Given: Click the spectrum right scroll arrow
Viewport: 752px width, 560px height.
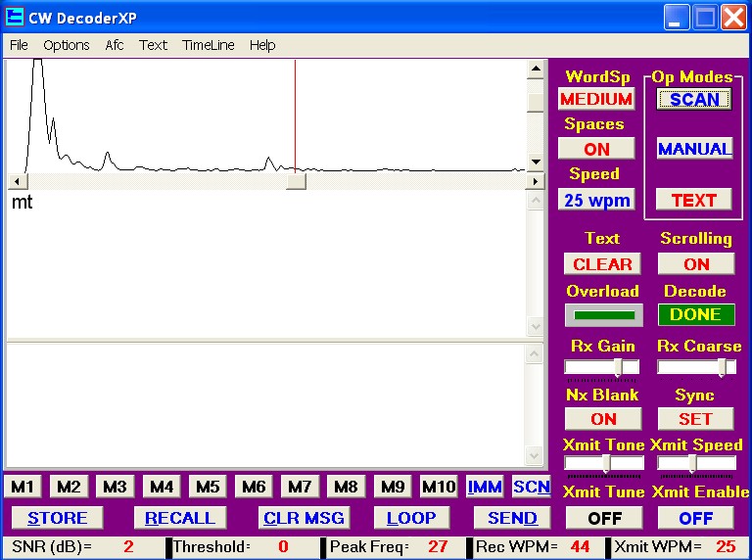Looking at the screenshot, I should tap(536, 181).
